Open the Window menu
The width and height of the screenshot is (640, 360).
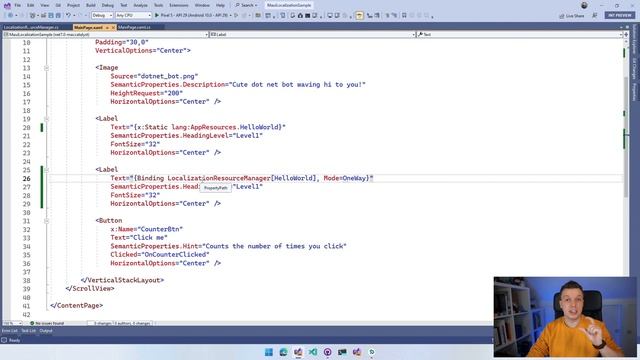[x=202, y=5]
